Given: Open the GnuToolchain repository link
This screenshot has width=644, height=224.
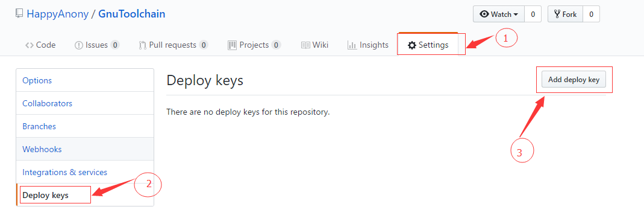Looking at the screenshot, I should [x=132, y=14].
